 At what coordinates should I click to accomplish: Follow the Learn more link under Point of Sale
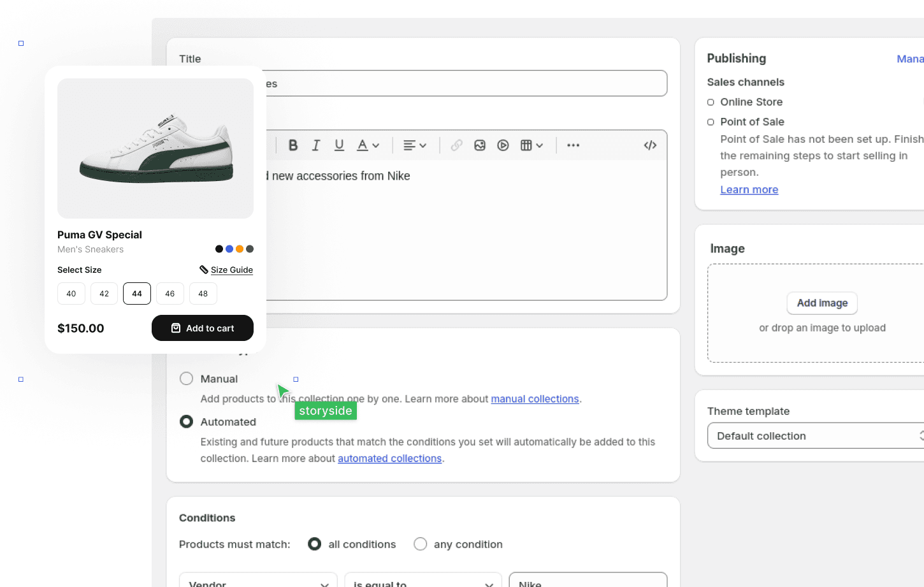(749, 190)
